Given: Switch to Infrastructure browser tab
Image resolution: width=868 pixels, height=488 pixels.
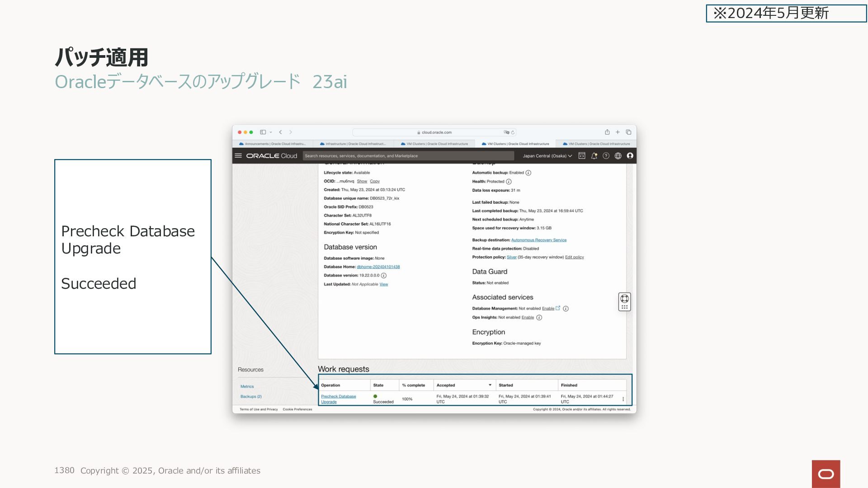Looking at the screenshot, I should tap(353, 144).
